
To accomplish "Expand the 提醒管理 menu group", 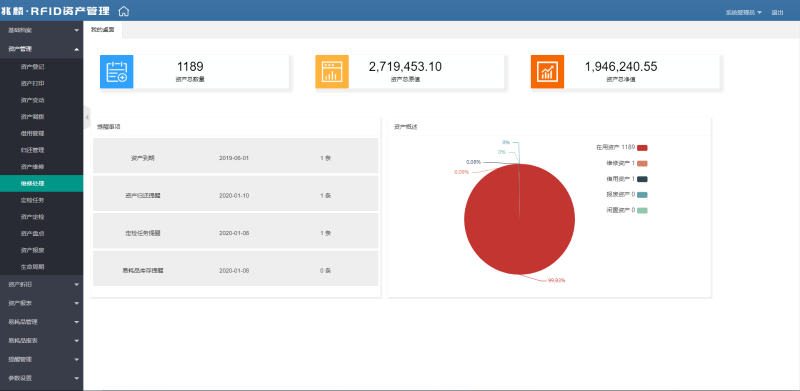I will [41, 359].
